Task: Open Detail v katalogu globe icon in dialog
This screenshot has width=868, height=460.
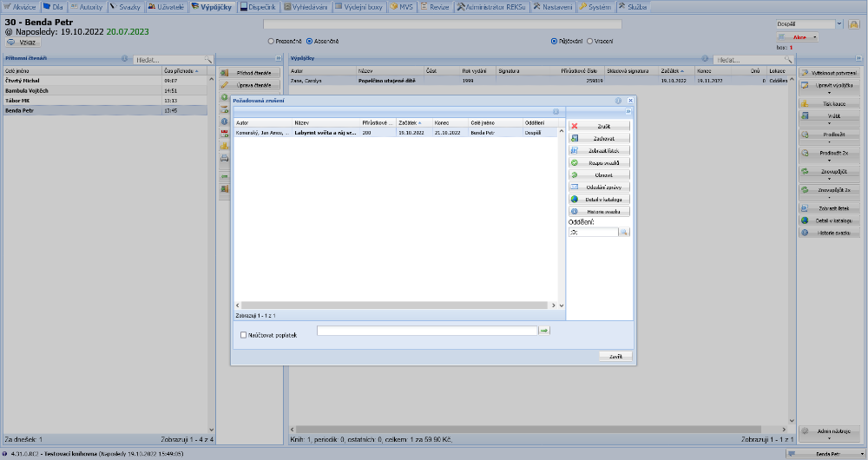Action: (575, 199)
